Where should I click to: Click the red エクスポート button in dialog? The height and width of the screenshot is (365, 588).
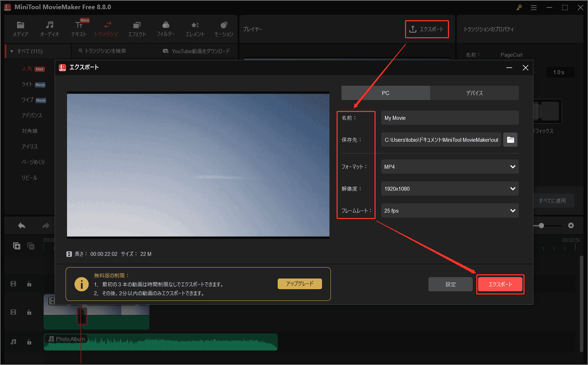[x=500, y=284]
